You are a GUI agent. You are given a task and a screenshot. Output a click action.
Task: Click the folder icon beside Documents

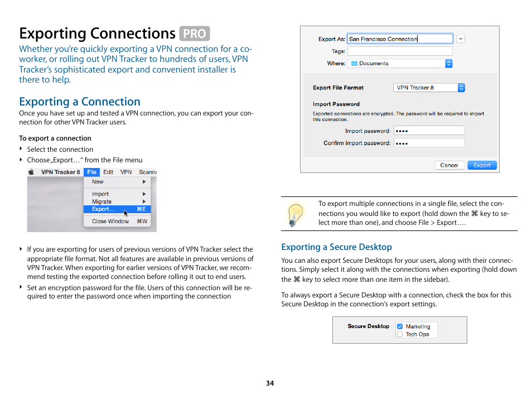pos(354,64)
